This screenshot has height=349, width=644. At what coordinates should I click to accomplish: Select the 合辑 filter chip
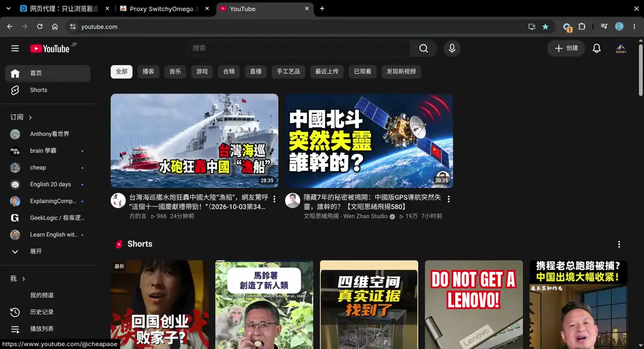[229, 71]
